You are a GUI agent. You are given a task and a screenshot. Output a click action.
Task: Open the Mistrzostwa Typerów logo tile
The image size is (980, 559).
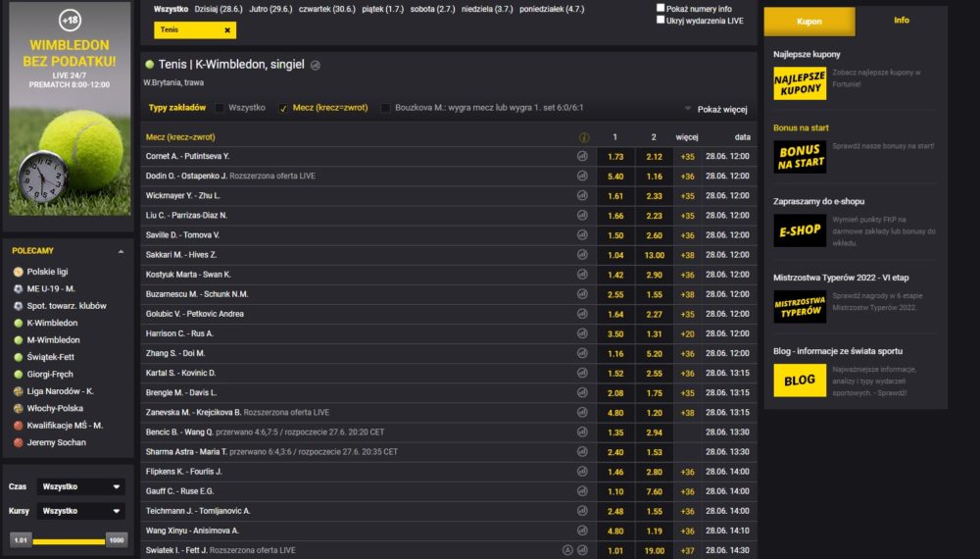800,306
